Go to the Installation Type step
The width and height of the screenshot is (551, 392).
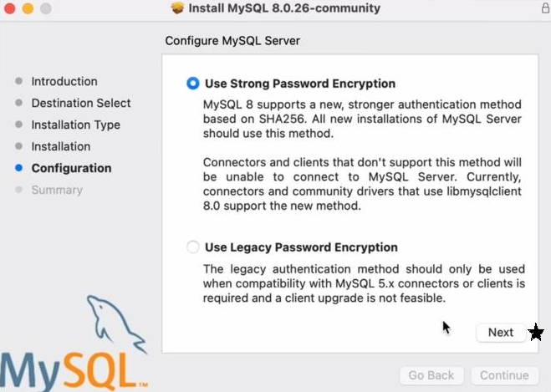[x=75, y=125]
